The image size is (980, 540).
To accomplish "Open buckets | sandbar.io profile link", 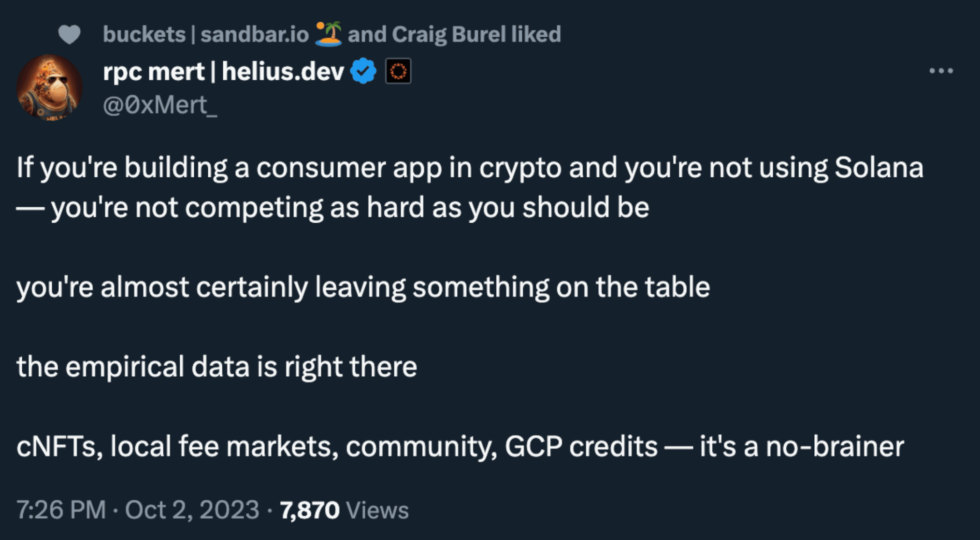I will 205,34.
